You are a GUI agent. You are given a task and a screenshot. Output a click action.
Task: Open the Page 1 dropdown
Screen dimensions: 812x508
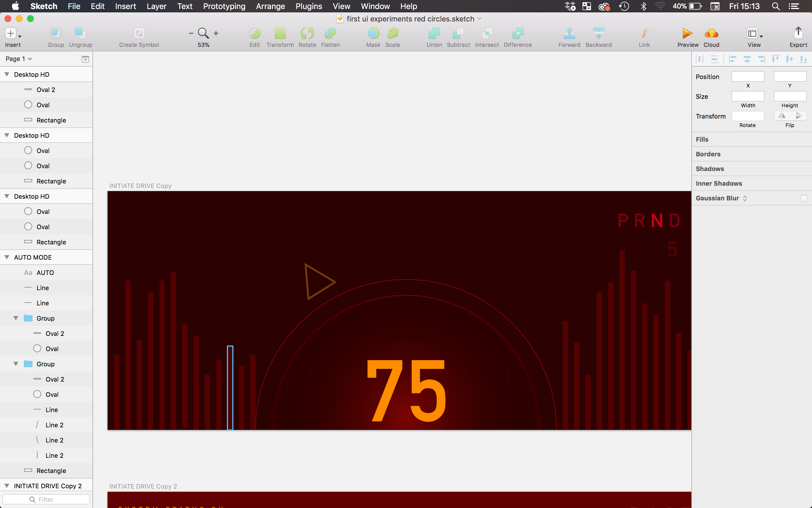tap(19, 59)
